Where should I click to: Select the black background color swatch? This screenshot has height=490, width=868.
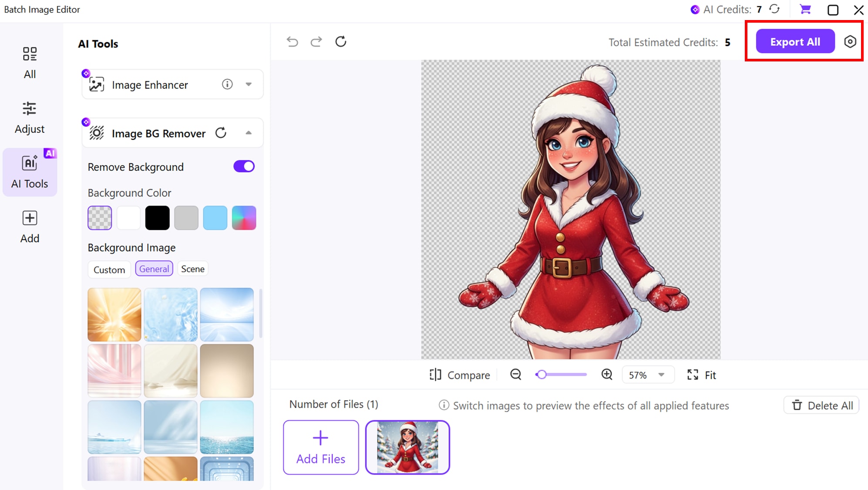[x=157, y=218]
